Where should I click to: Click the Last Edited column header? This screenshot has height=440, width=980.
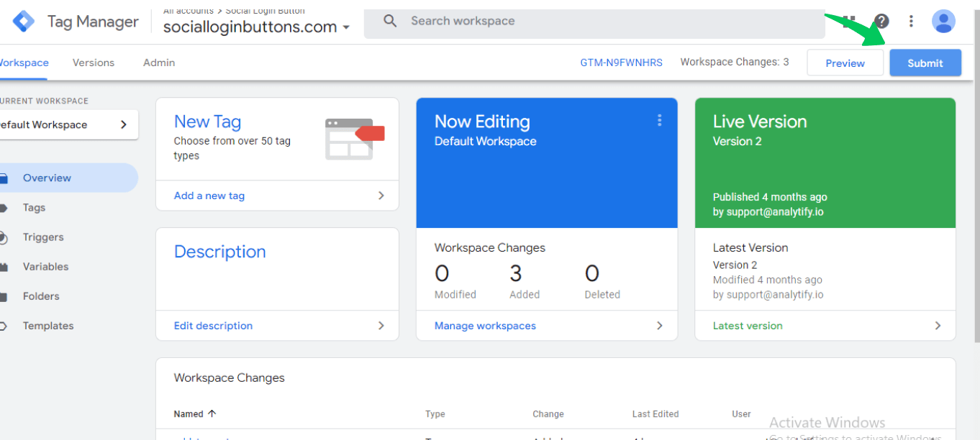[655, 414]
